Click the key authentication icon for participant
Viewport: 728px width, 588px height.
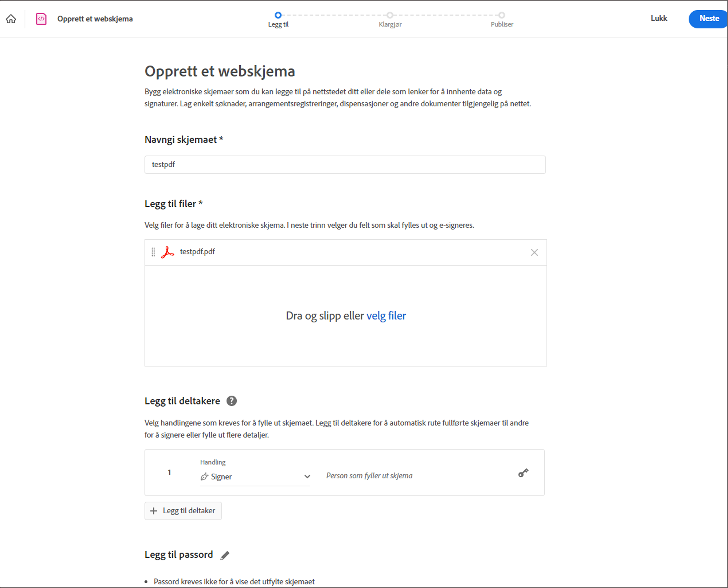tap(523, 473)
